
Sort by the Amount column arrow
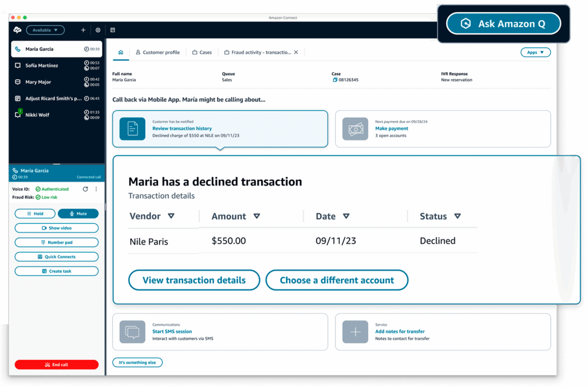tap(257, 216)
